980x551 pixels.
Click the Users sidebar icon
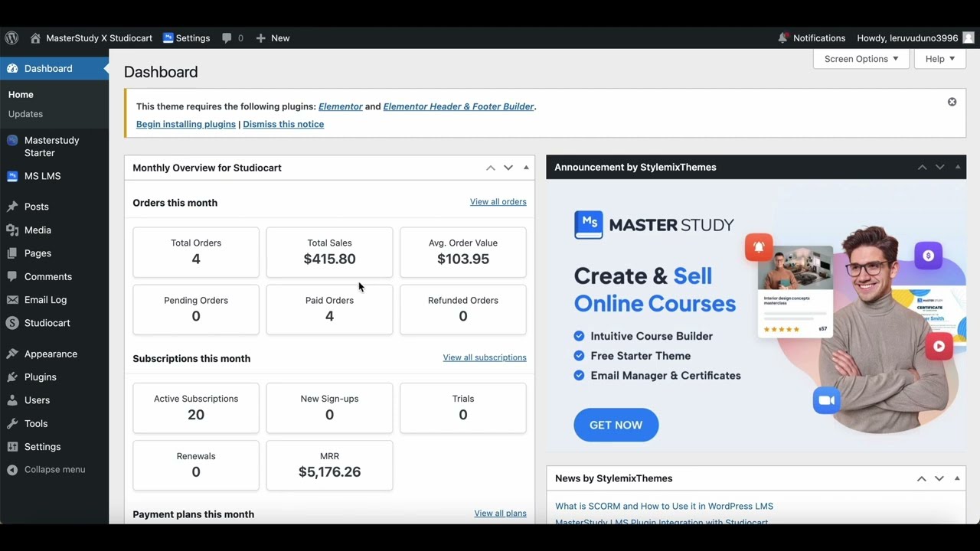(x=12, y=400)
